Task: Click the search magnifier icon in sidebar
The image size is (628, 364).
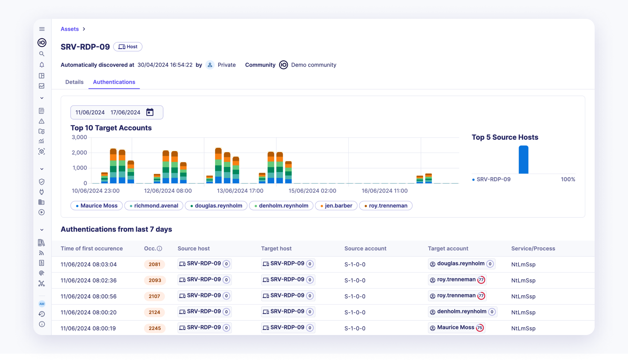Action: tap(42, 54)
